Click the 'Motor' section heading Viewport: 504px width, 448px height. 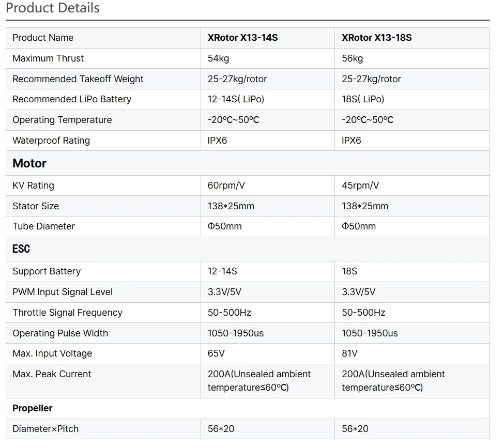(29, 163)
